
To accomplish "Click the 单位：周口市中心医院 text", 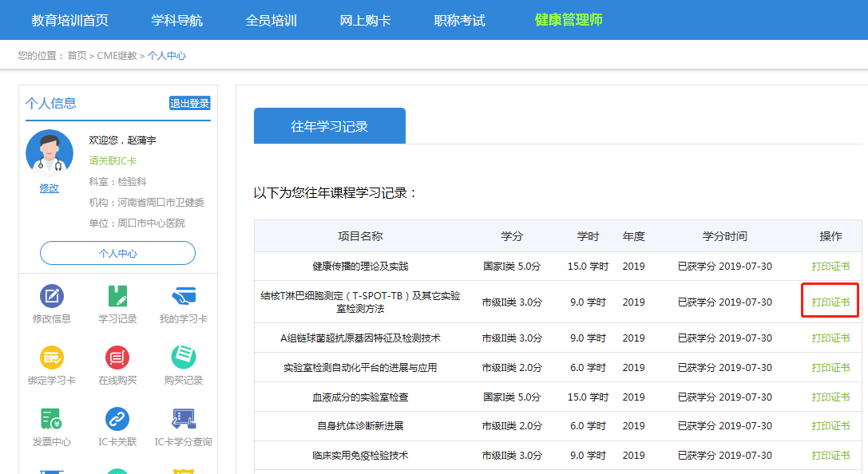I will tap(137, 223).
